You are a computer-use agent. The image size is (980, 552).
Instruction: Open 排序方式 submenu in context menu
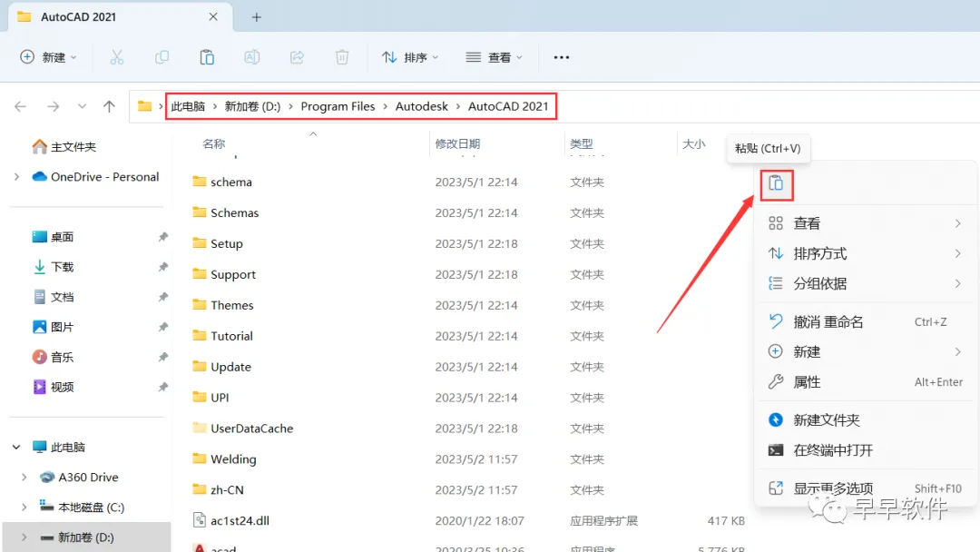coord(865,253)
